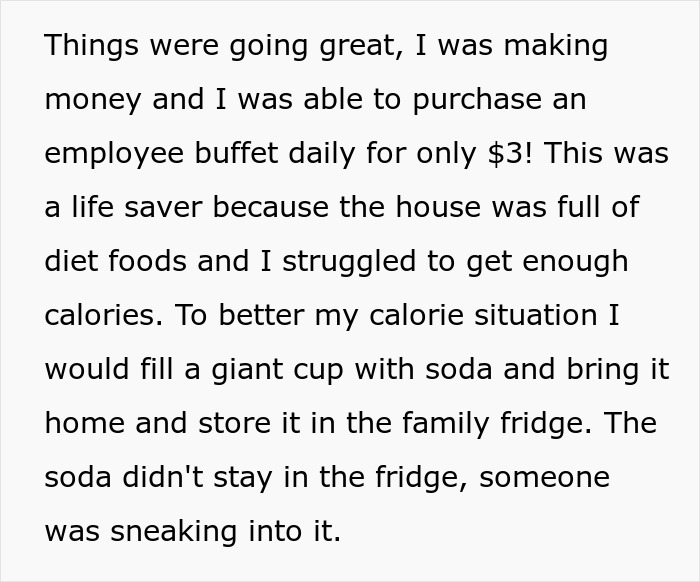The height and width of the screenshot is (582, 700).
Task: Click the word 'calories.' in sixth line
Action: point(104,315)
